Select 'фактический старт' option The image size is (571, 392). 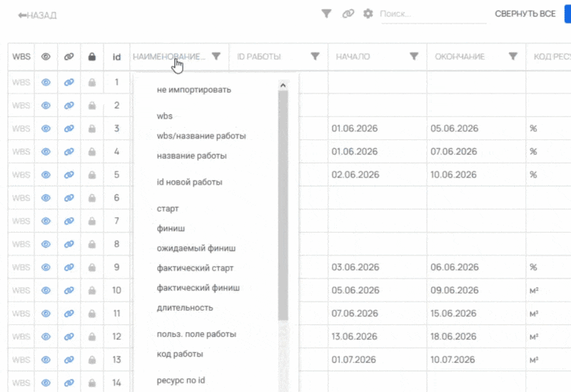(195, 268)
